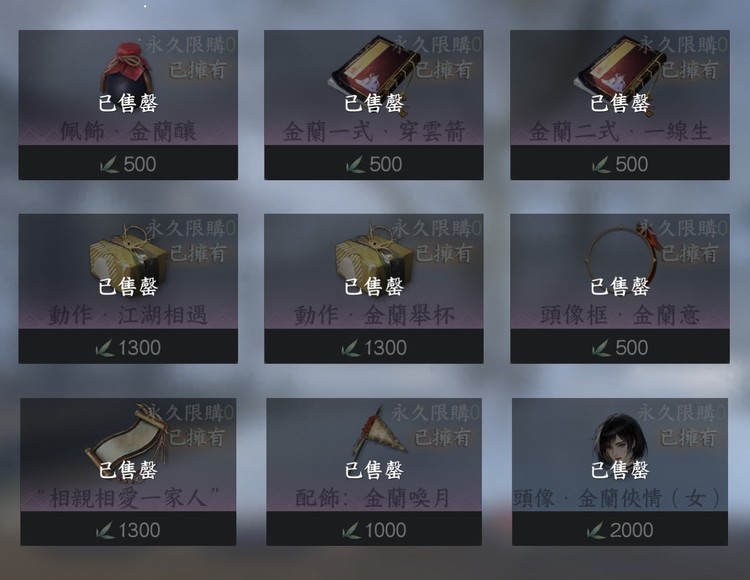Pick the triangular flag ornament icon
This screenshot has height=580, width=750.
(x=378, y=431)
